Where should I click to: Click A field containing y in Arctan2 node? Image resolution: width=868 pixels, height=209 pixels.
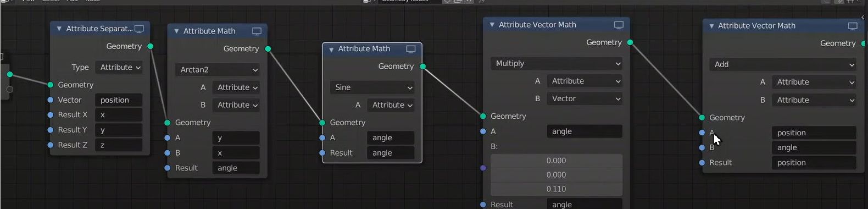pos(236,138)
